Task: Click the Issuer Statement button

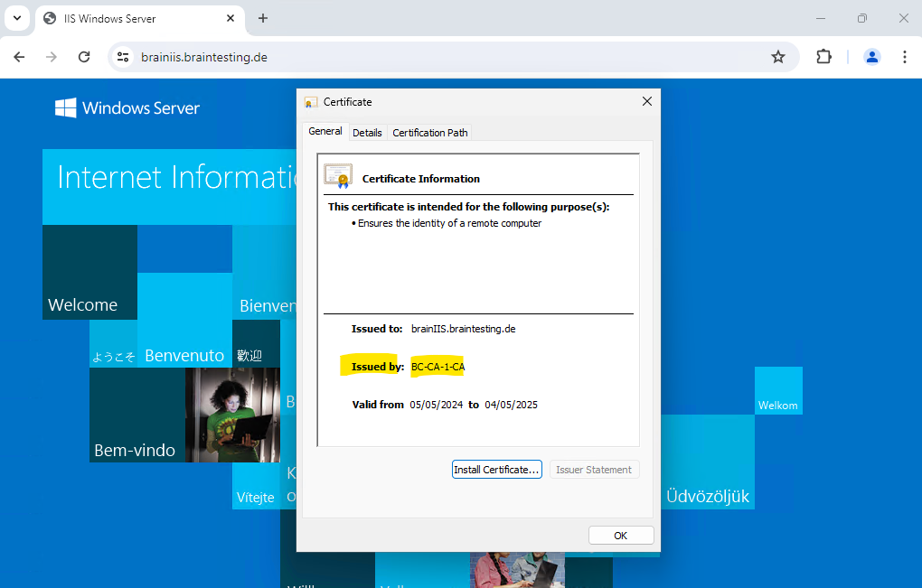Action: (594, 470)
